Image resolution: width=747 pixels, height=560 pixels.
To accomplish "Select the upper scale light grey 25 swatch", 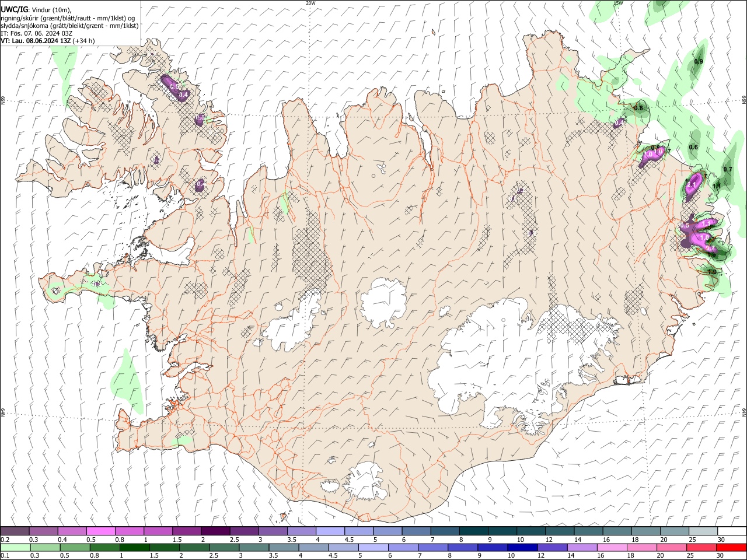I will (x=704, y=531).
